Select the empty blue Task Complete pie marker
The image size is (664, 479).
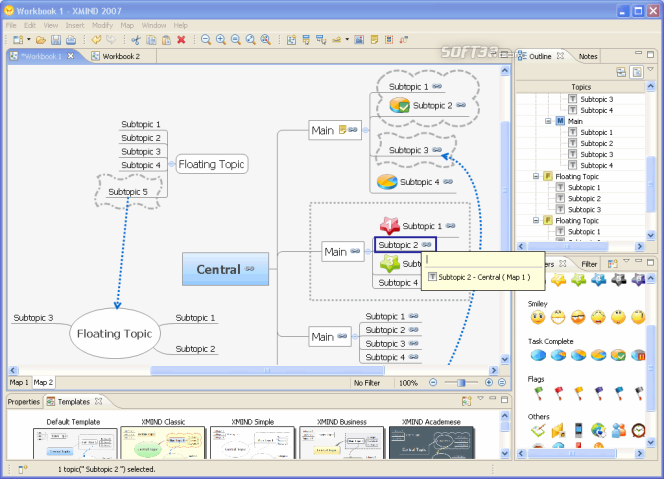click(x=538, y=355)
